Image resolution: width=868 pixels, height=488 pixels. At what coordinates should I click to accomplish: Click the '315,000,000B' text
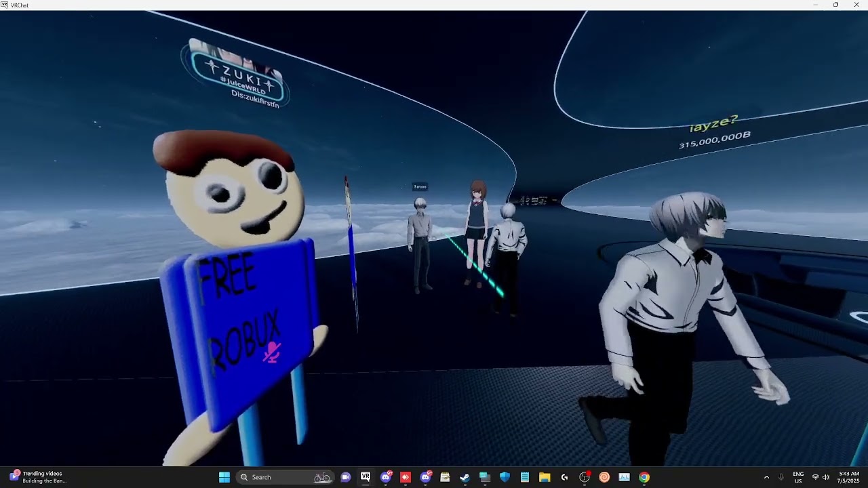tap(715, 140)
